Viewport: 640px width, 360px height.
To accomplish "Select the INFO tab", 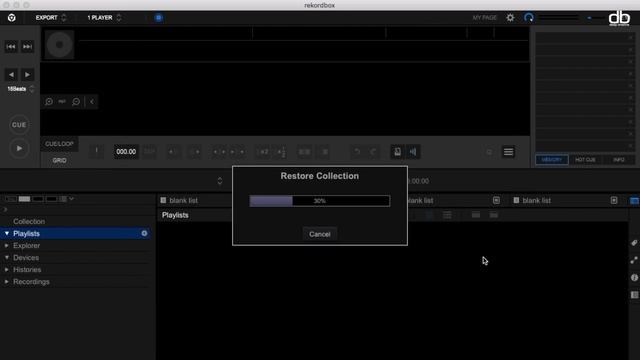I will click(619, 160).
